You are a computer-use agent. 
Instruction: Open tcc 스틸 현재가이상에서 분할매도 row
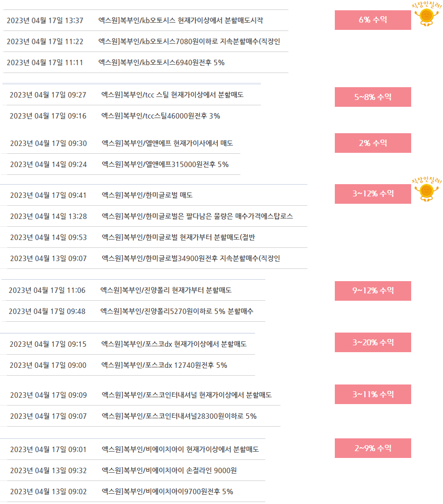click(132, 95)
